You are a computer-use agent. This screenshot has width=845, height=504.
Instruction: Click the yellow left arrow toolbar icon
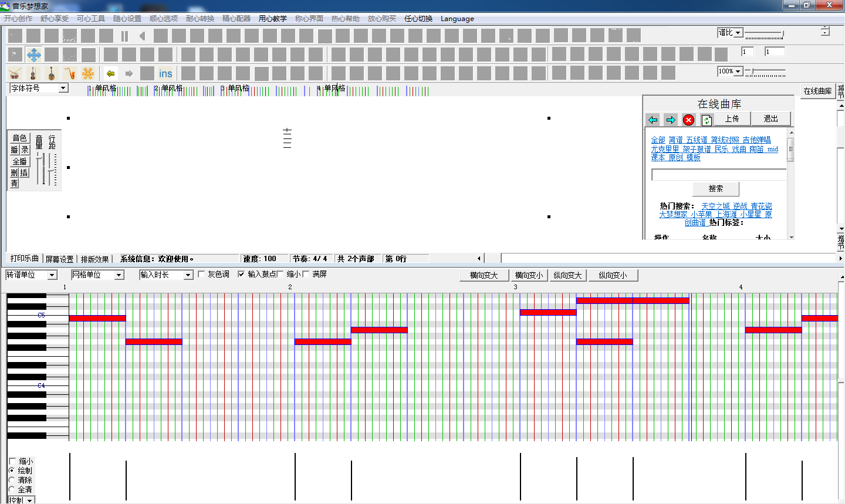(111, 73)
